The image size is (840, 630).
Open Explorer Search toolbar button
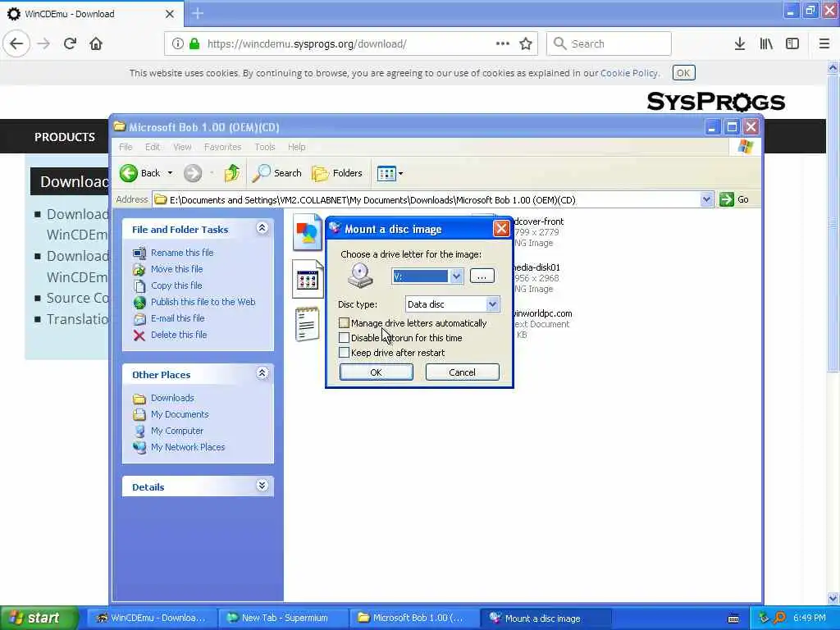click(x=277, y=173)
